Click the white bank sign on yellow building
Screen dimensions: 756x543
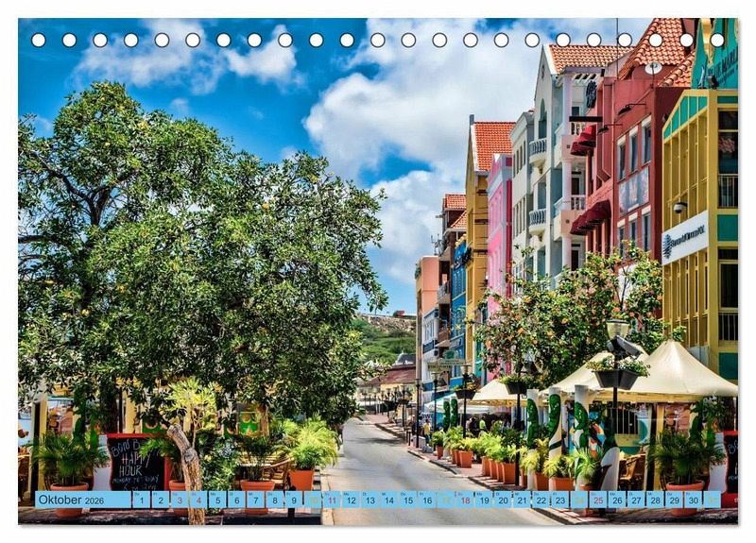coord(685,237)
